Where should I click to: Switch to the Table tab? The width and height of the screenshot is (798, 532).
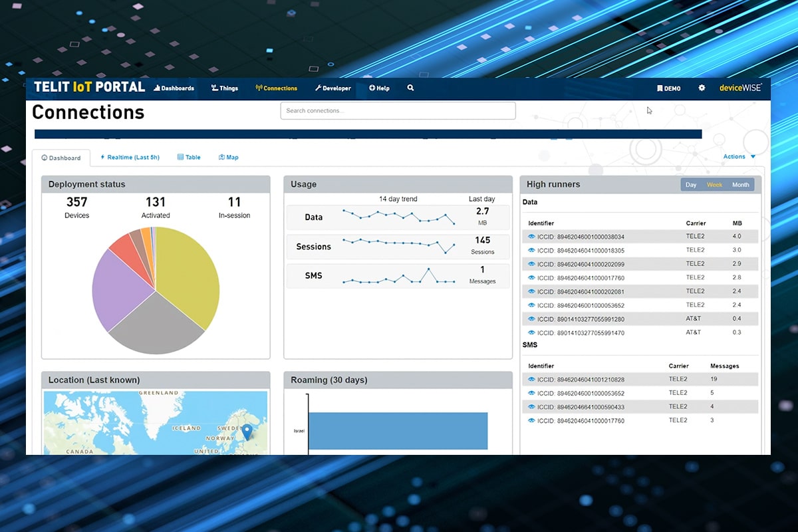[x=189, y=158]
